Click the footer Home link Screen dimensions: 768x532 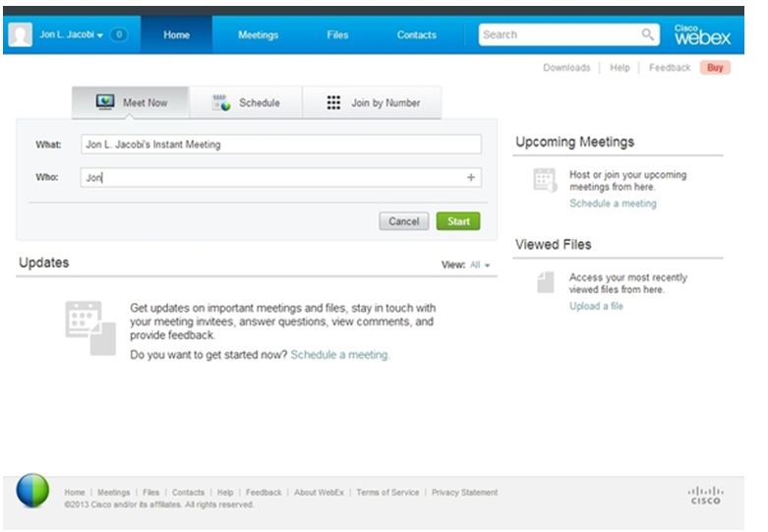(x=75, y=493)
